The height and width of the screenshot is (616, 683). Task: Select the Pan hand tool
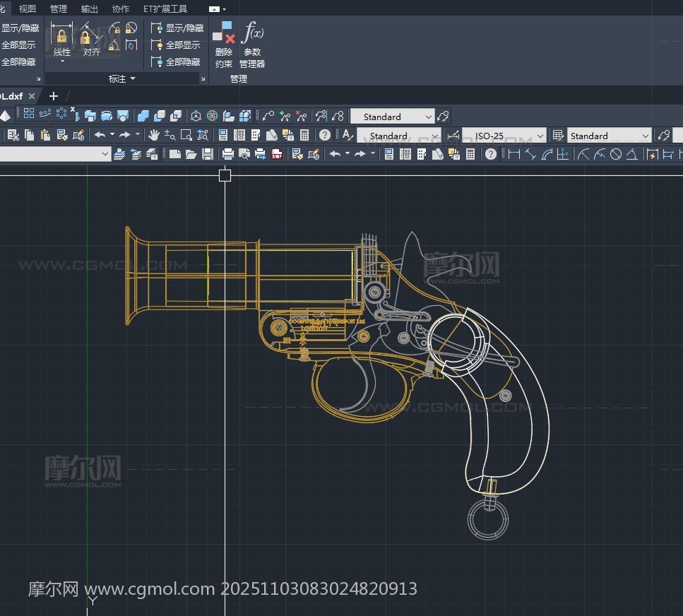153,135
